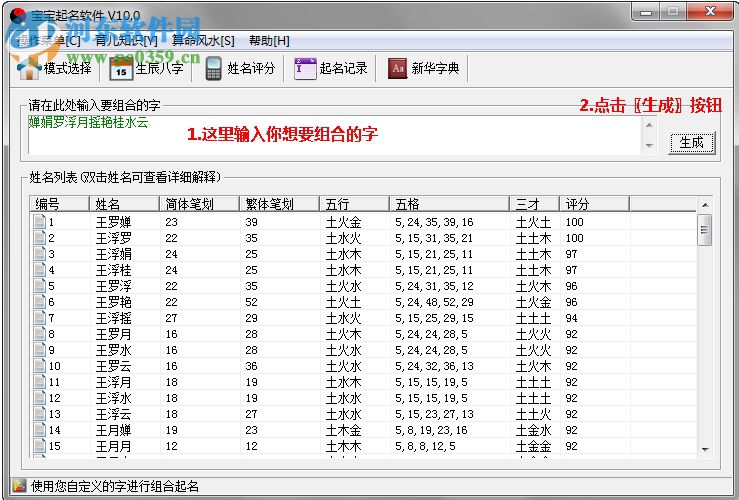
Task: Open the 新华字典 dictionary icon
Action: pyautogui.click(x=397, y=69)
